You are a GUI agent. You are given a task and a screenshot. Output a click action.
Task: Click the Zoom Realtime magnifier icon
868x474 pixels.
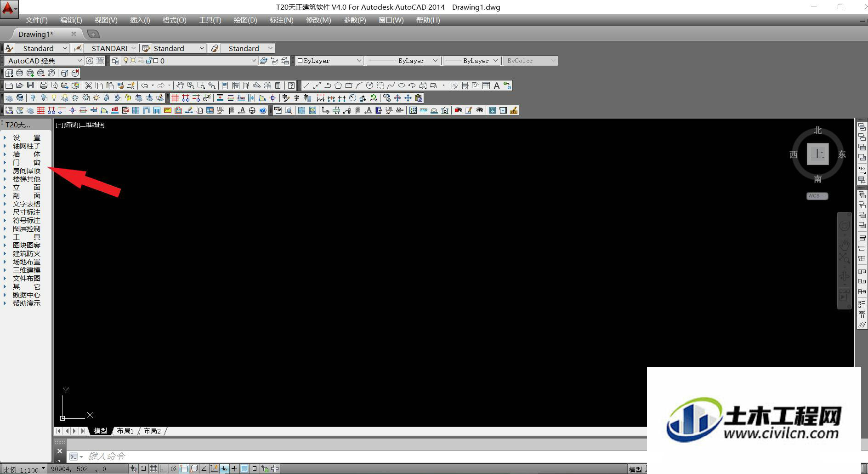[191, 86]
